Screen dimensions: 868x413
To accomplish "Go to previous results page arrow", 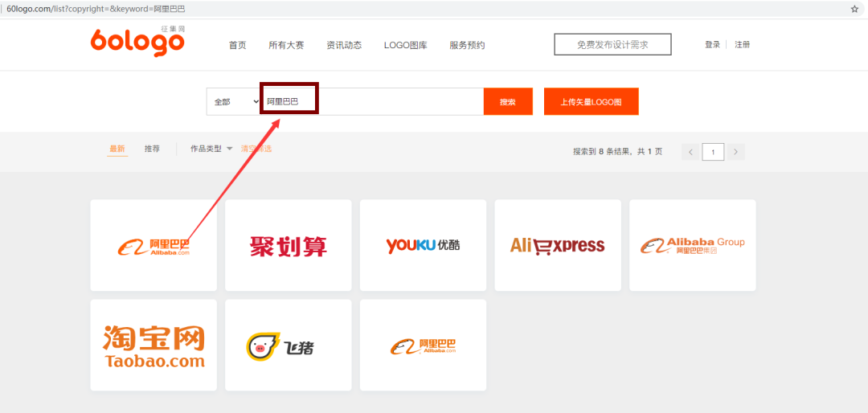I will point(690,152).
